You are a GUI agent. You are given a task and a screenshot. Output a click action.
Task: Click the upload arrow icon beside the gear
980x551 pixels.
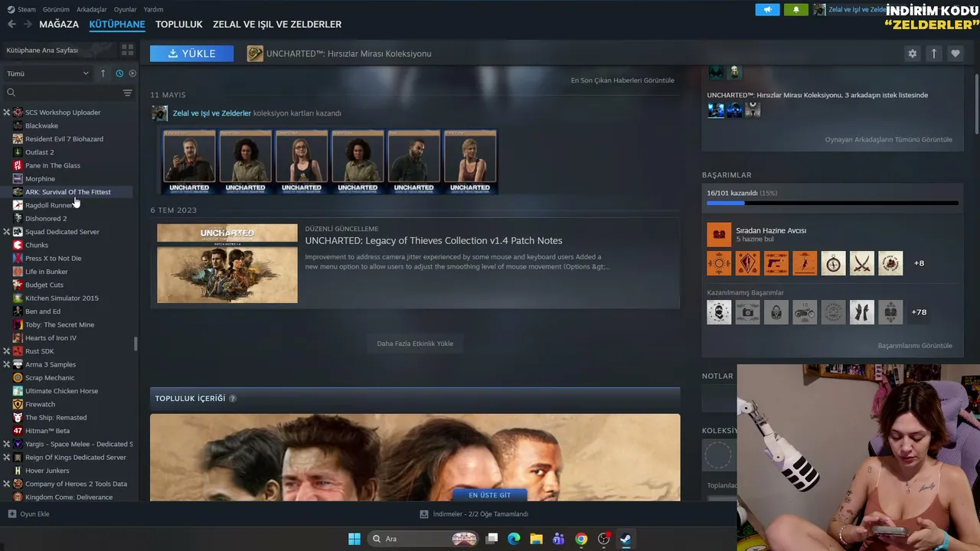pos(933,54)
